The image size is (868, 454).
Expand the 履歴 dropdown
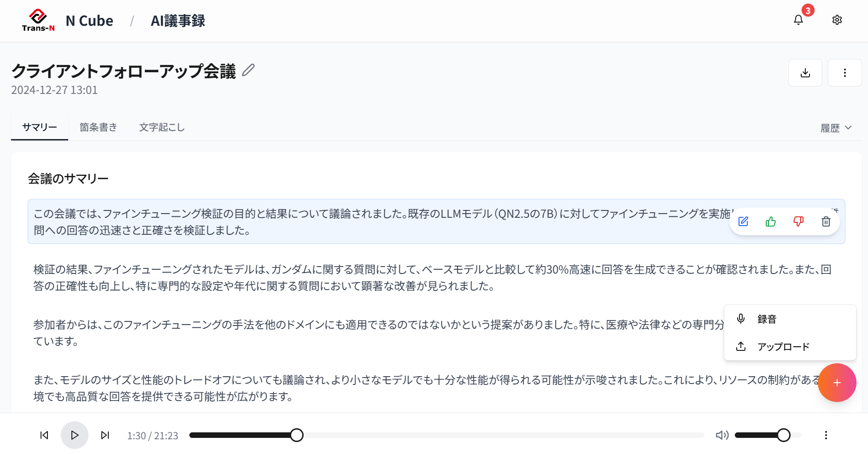coord(836,128)
